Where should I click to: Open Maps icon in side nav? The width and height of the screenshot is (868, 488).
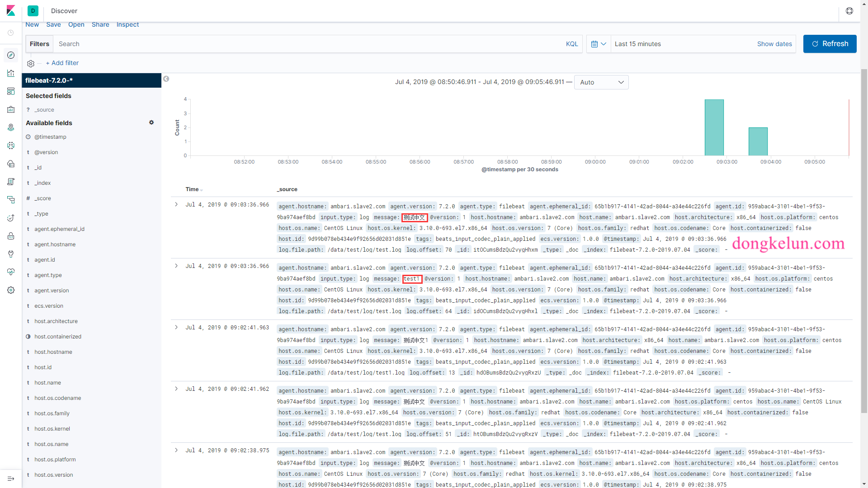click(x=11, y=127)
